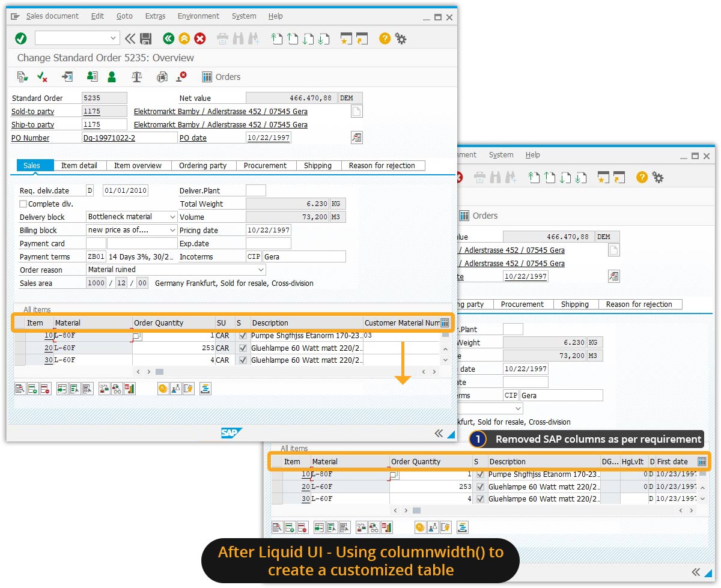Click the green person icon in left window

[112, 77]
